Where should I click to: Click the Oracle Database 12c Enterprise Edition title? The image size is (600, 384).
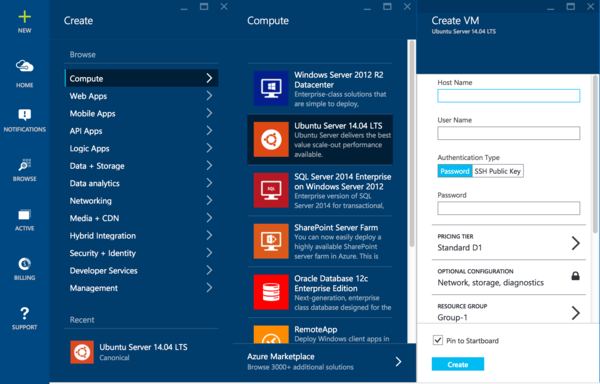(331, 283)
